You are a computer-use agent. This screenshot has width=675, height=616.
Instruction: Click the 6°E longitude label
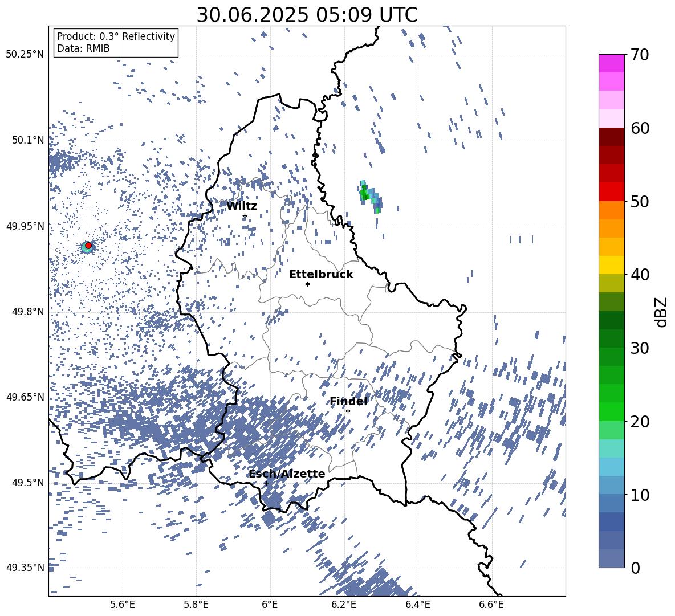[270, 605]
